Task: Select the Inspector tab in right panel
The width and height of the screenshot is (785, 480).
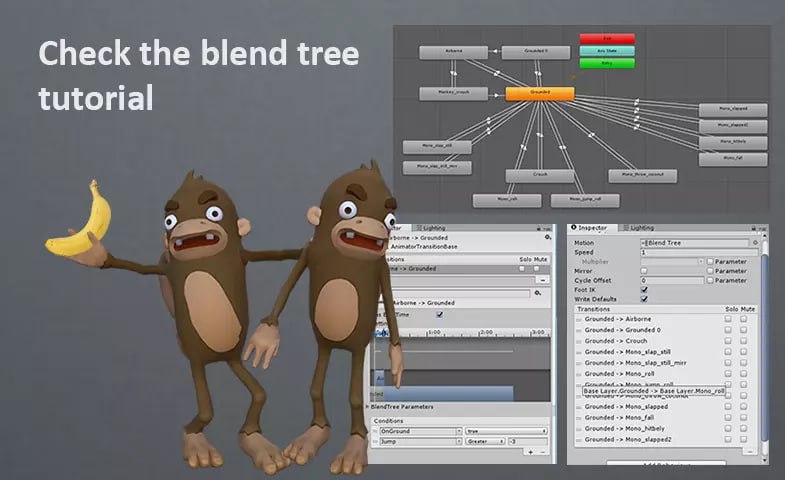Action: tap(593, 229)
